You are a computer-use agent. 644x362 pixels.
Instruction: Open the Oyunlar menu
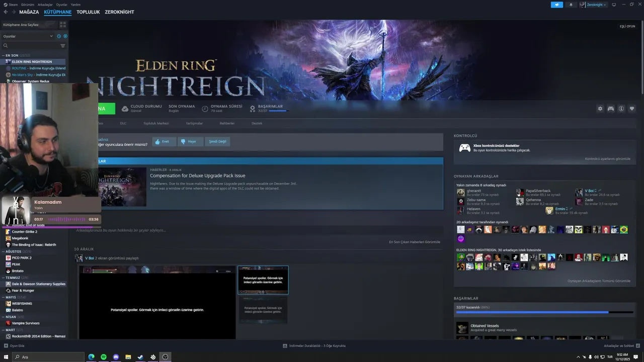point(61,5)
